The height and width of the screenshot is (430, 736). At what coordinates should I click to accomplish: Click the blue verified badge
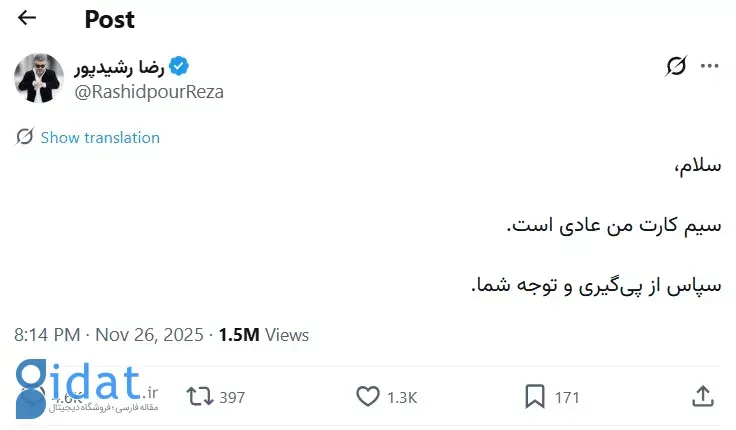[180, 67]
